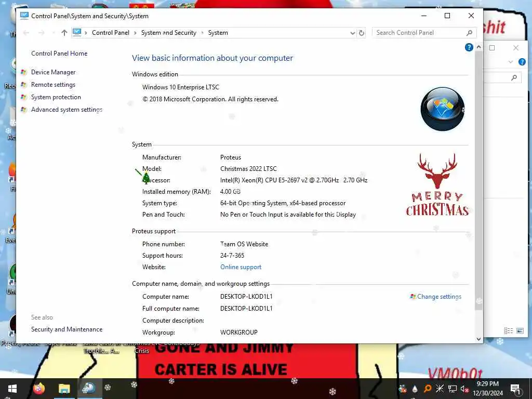Click the network tray icon
Viewport: 532px width, 399px height.
[453, 389]
